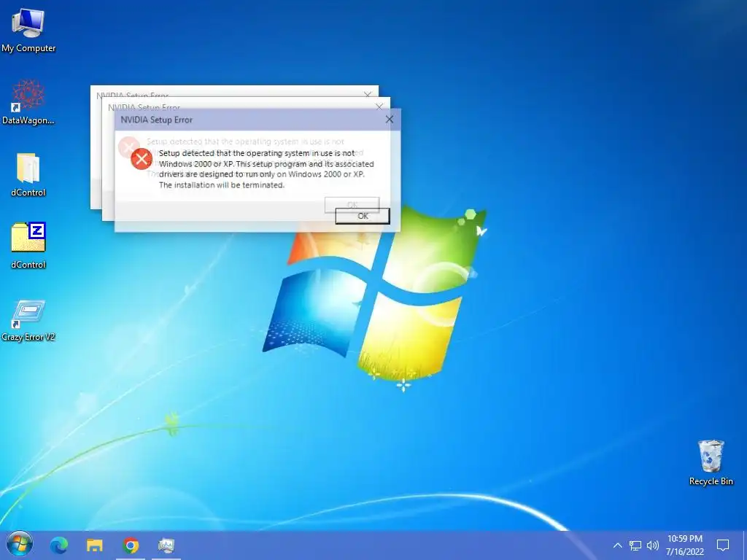Open the Recycle Bin icon

pyautogui.click(x=711, y=462)
